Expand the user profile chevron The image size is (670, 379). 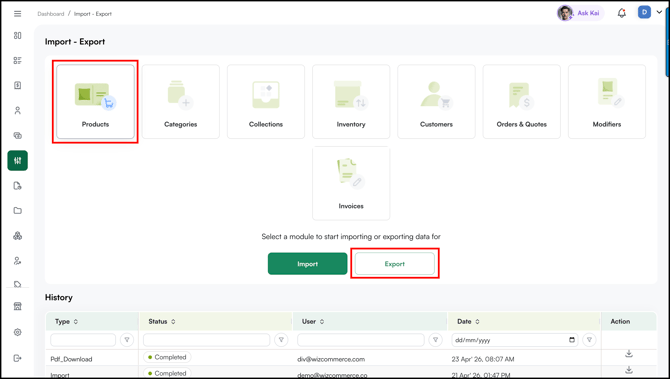click(659, 12)
